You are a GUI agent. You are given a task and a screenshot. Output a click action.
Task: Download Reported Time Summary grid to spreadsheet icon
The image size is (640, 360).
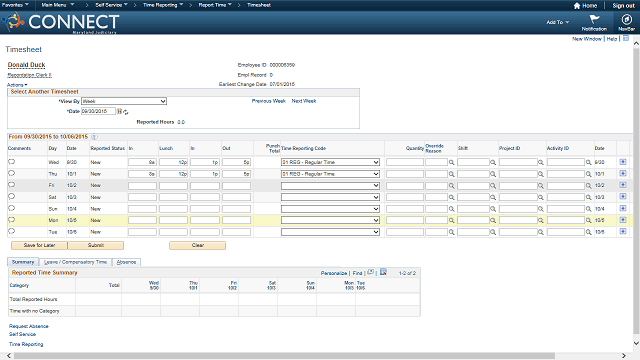pos(383,272)
